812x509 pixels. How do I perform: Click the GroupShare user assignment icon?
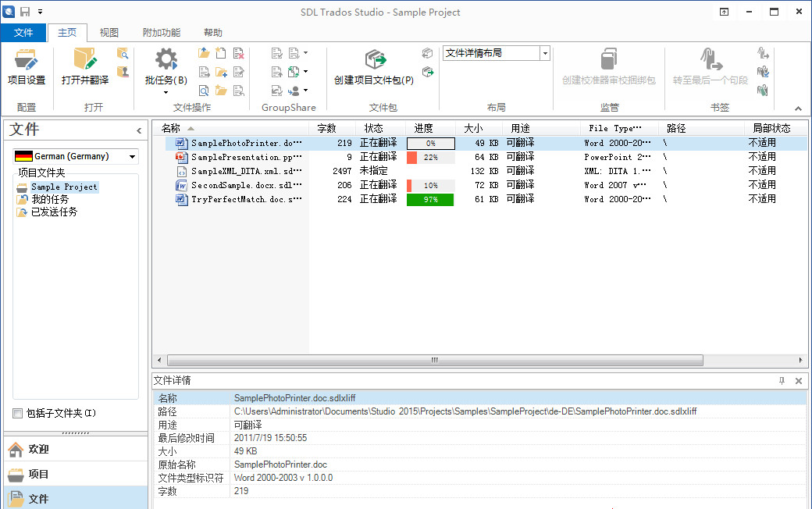tap(294, 91)
